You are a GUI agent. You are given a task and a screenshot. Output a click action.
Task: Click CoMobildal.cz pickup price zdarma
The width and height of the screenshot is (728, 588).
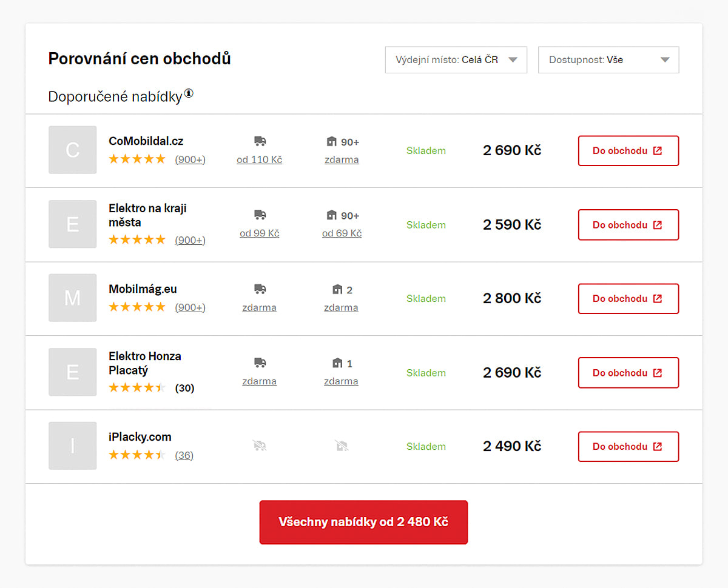342,159
